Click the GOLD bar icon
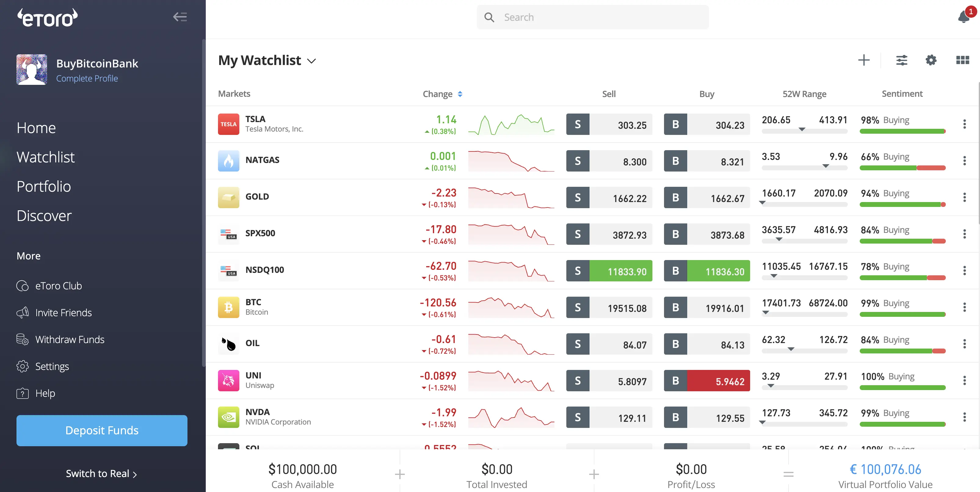The image size is (980, 492). coord(228,197)
